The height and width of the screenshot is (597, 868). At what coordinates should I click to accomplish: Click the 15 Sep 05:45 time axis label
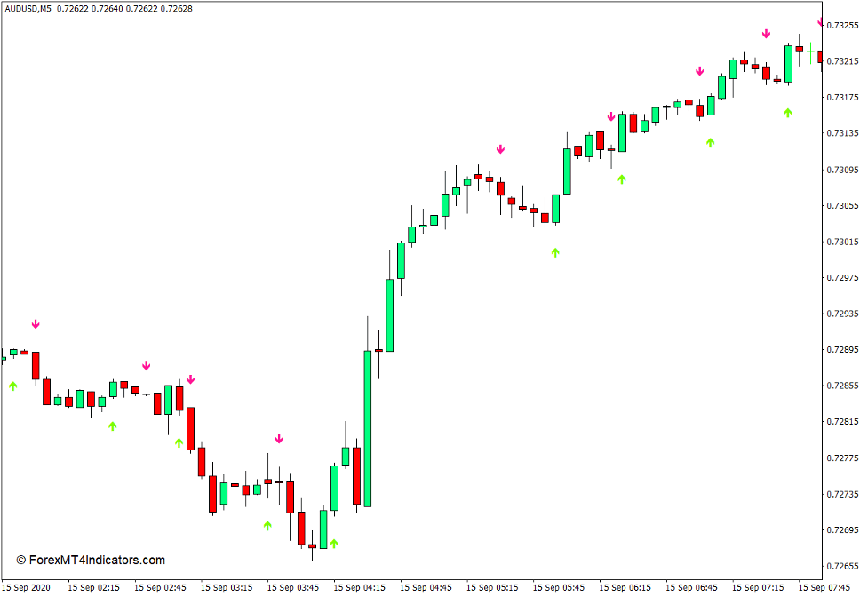pos(559,587)
